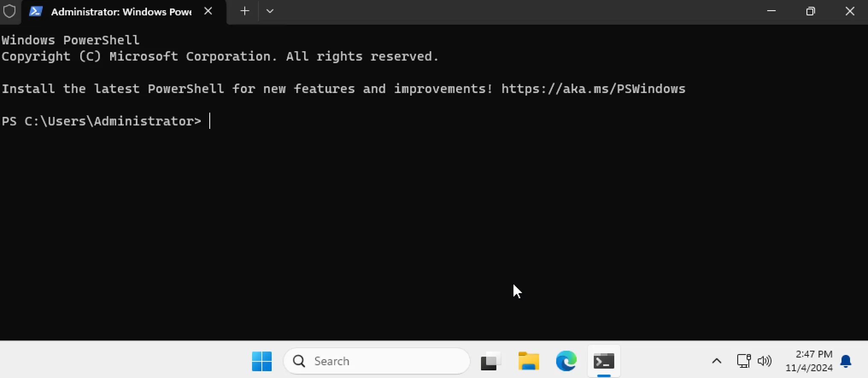Close the PowerShell tab

[x=208, y=11]
